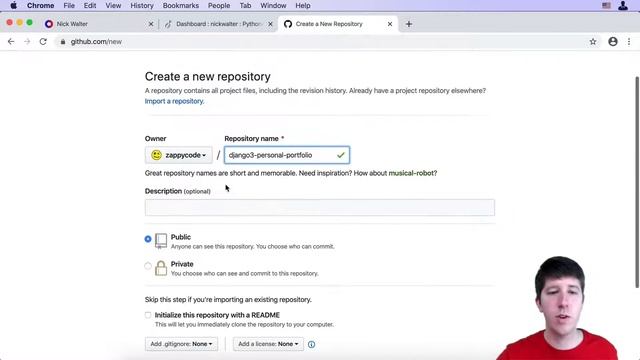640x360 pixels.
Task: Click the Import a repository link
Action: click(174, 101)
